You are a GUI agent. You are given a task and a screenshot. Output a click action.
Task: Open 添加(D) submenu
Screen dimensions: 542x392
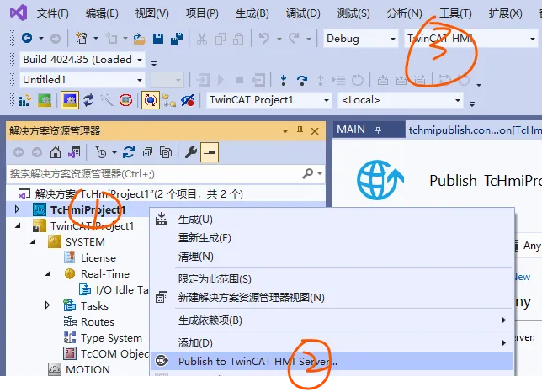332,342
